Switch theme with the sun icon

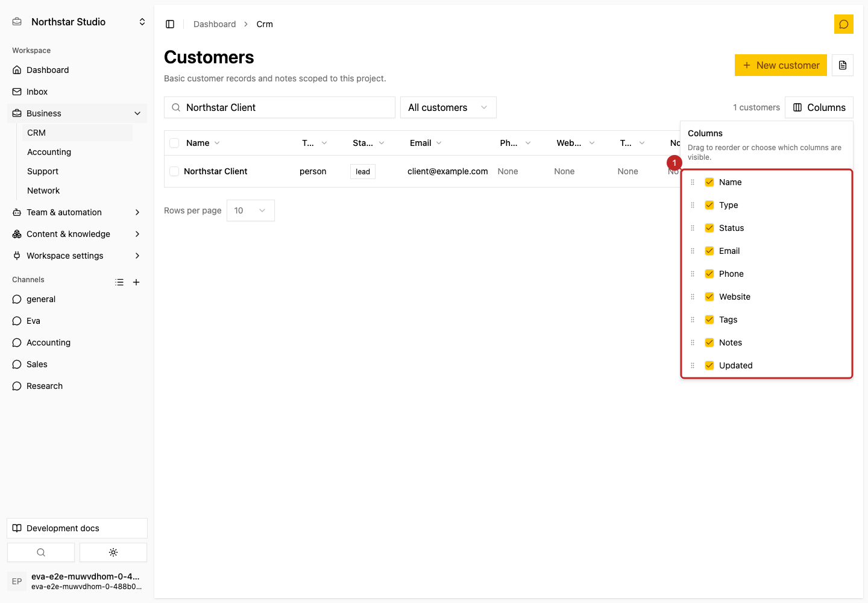pyautogui.click(x=113, y=552)
